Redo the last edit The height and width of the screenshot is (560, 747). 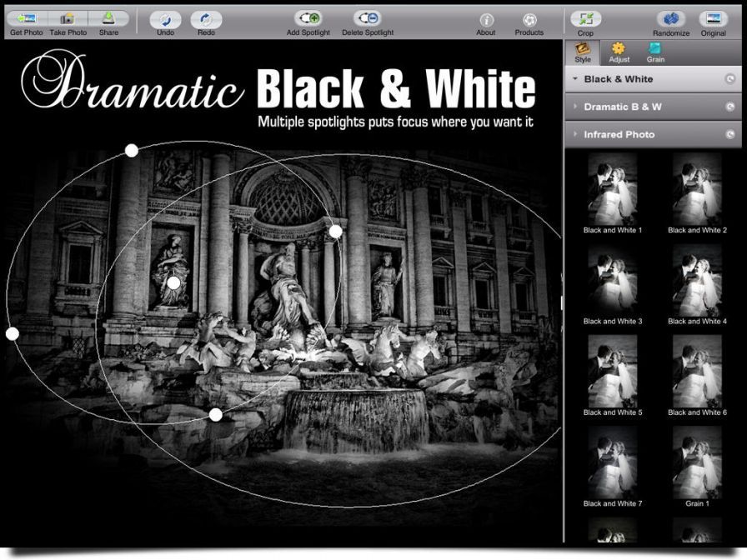(206, 18)
